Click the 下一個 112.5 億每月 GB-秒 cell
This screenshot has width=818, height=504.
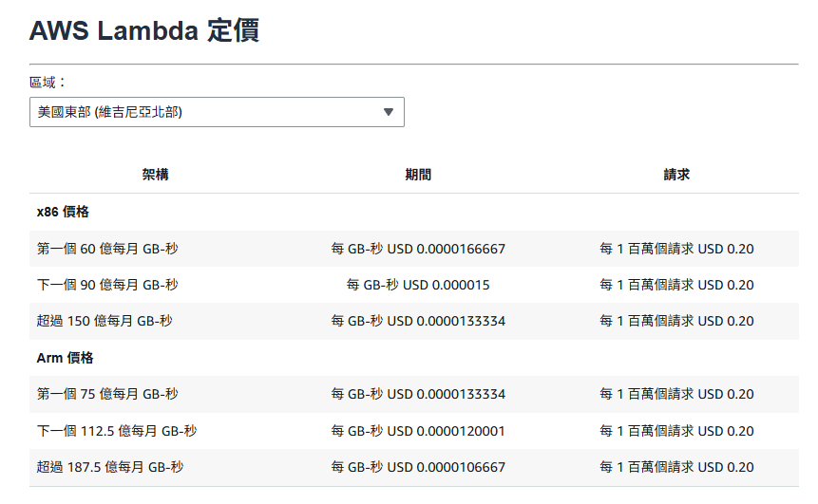coord(117,431)
